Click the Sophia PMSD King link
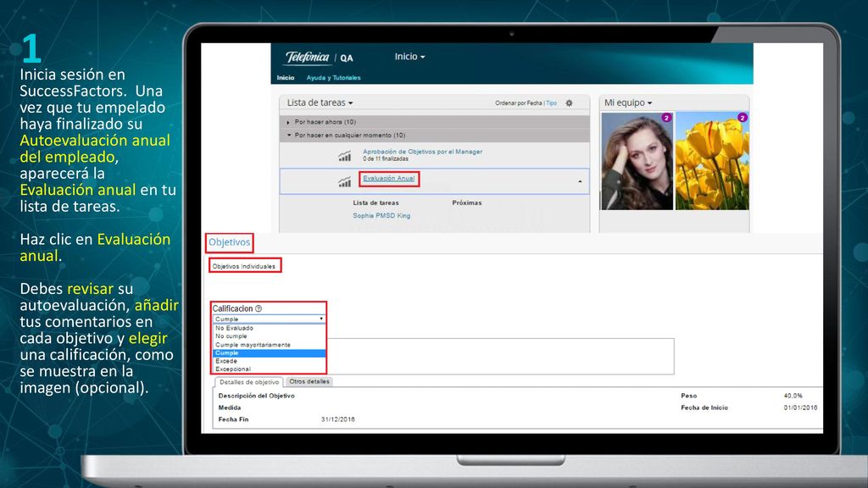The width and height of the screenshot is (868, 488). (x=381, y=216)
